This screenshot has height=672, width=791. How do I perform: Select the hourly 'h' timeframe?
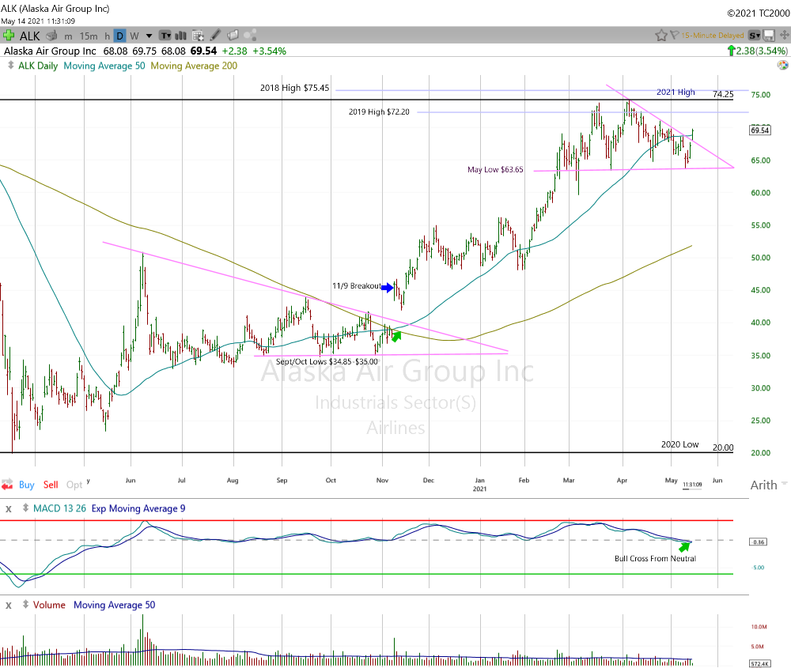pyautogui.click(x=107, y=36)
